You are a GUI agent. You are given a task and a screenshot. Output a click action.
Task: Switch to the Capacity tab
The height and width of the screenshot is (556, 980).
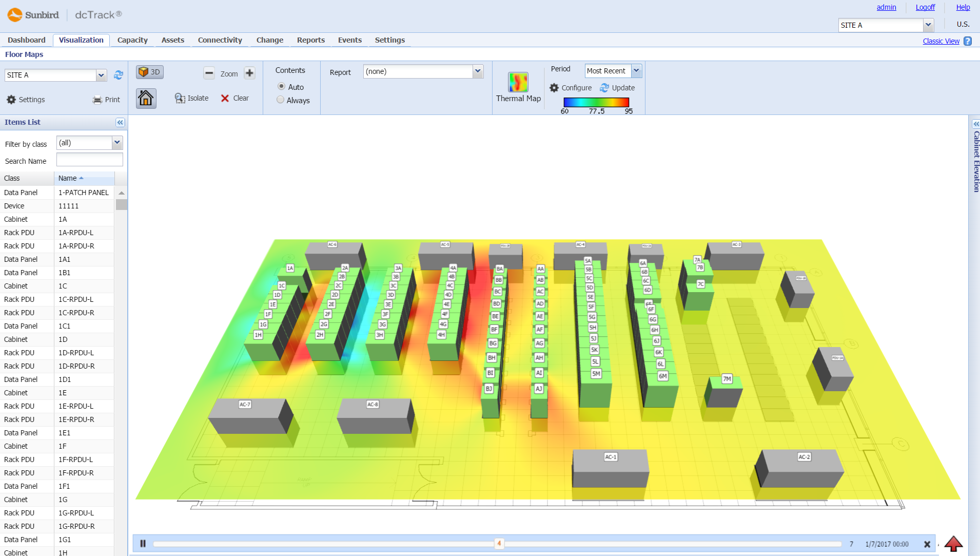(132, 40)
